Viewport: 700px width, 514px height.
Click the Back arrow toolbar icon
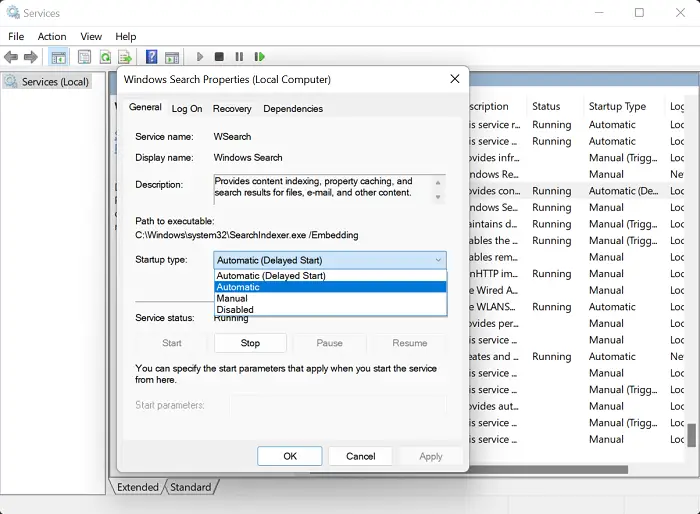coord(11,57)
